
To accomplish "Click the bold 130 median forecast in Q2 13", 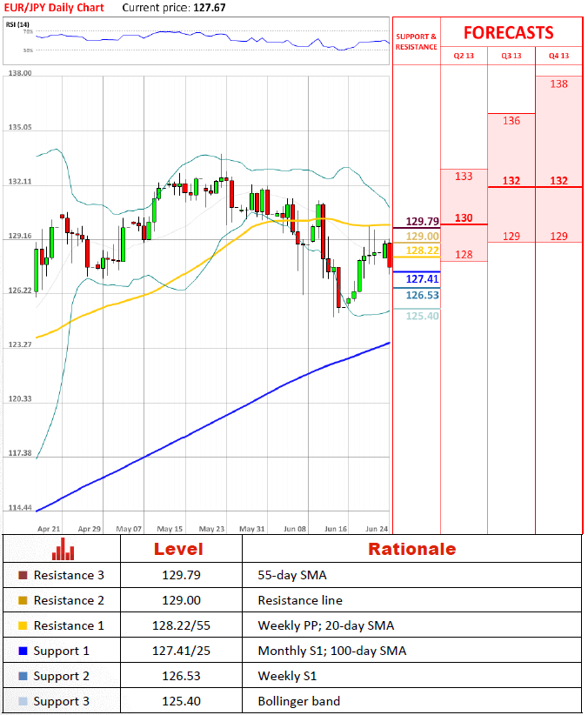I will [x=464, y=218].
